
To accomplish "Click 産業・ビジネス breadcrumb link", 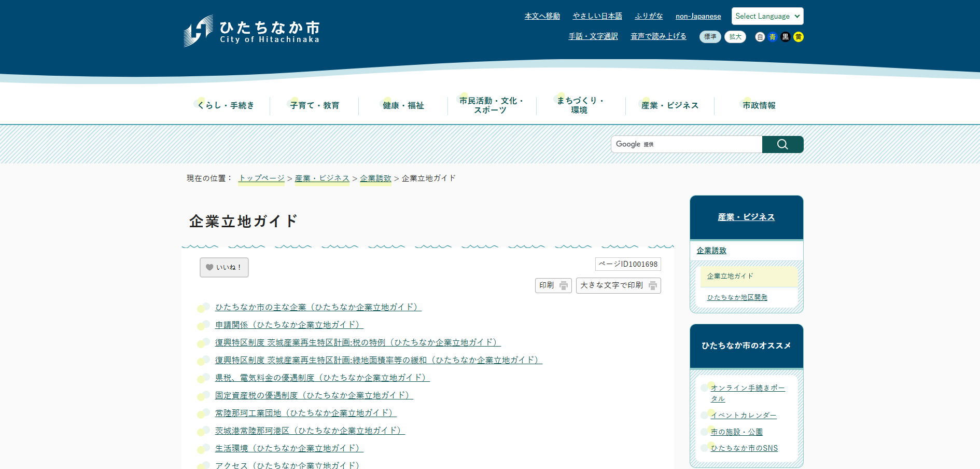I will [322, 178].
